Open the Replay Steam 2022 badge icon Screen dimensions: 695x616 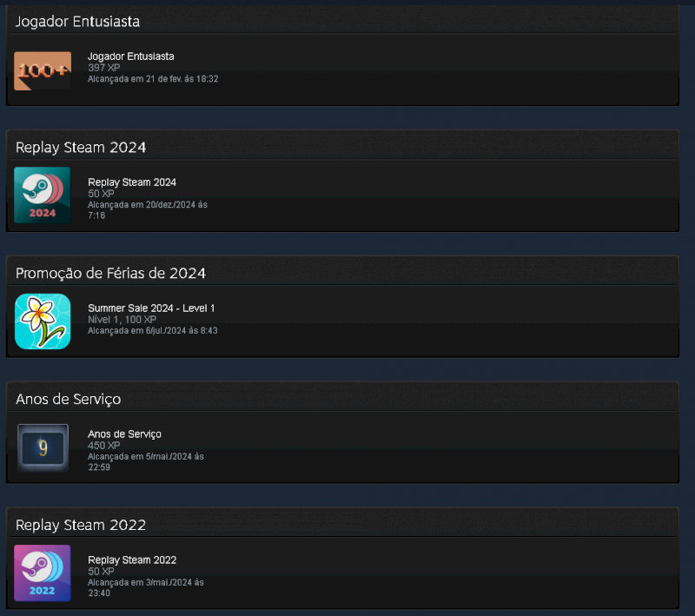coord(43,573)
